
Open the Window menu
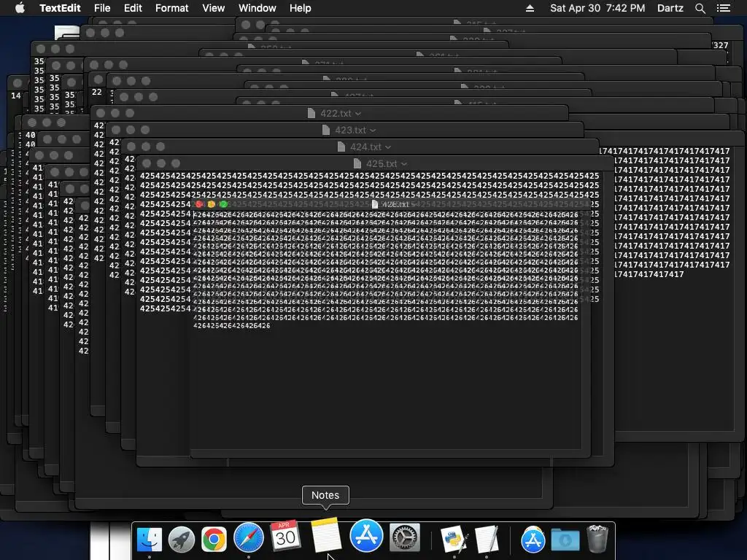coord(258,8)
